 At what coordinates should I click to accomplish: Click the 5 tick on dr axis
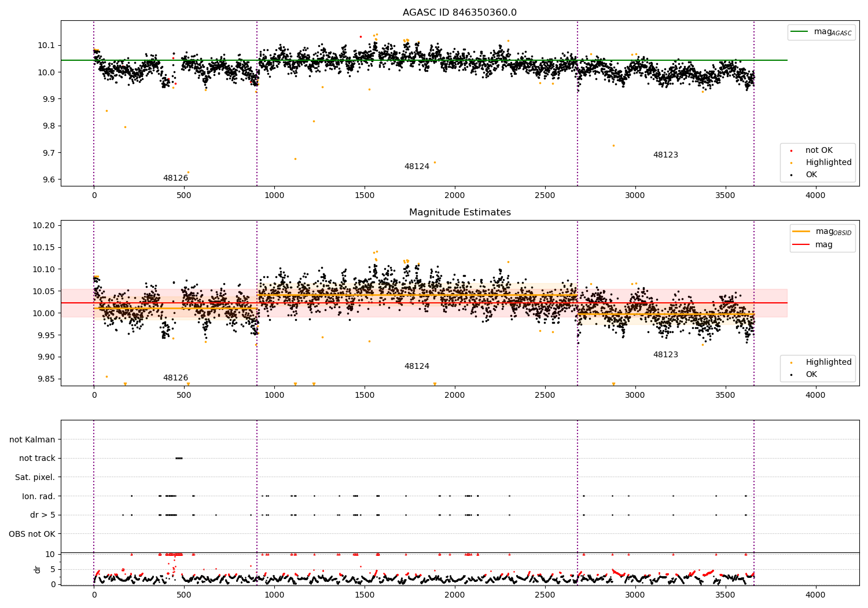click(53, 569)
